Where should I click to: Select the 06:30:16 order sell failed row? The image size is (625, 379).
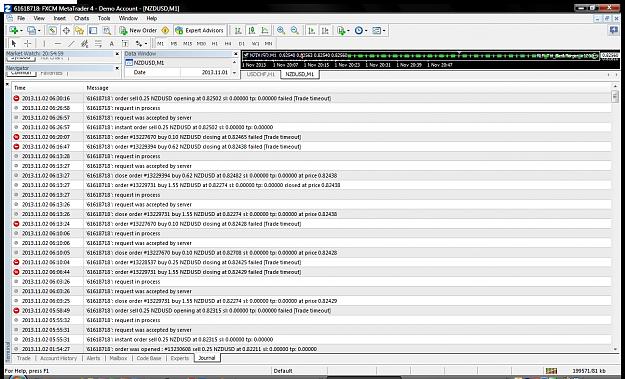point(311,98)
